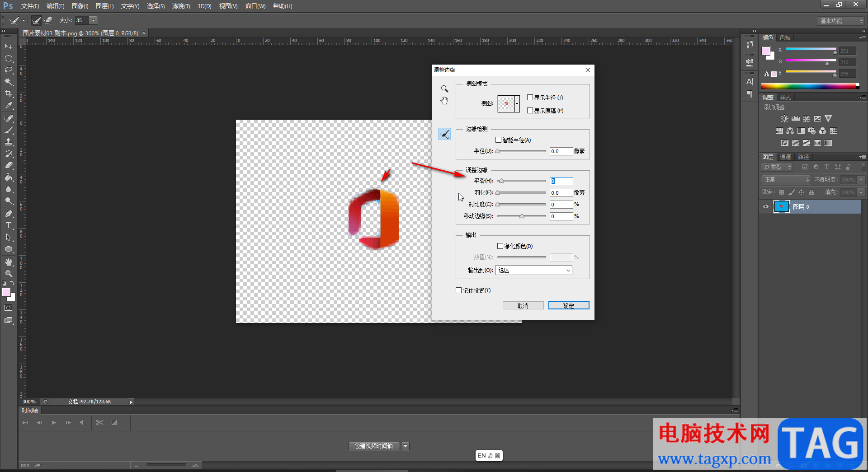
Task: Enable 显示半径 checkbox
Action: (530, 98)
